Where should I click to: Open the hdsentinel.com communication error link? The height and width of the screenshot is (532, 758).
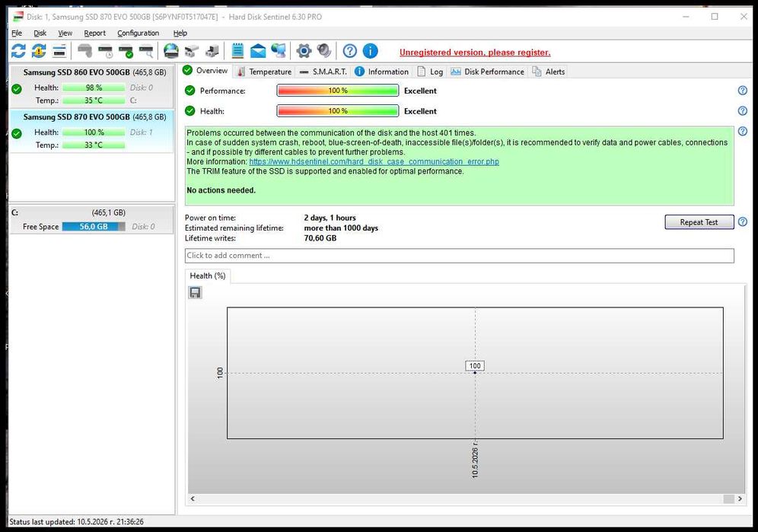click(374, 161)
